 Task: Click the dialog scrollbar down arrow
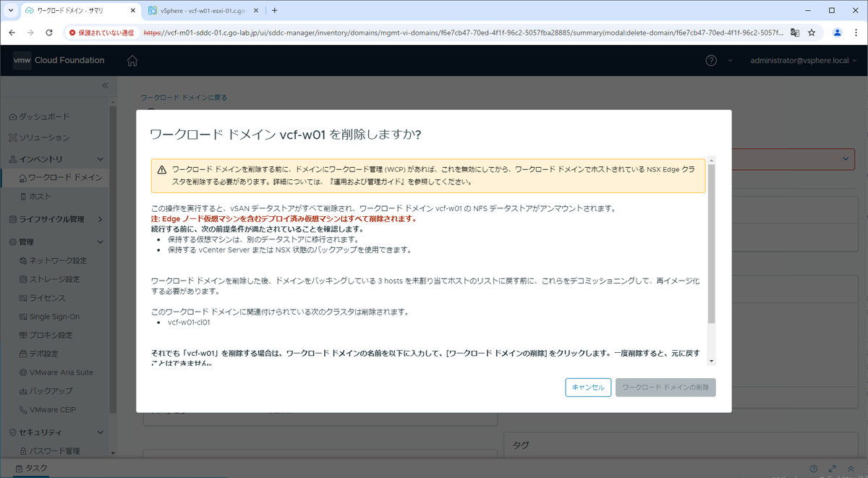[x=712, y=361]
